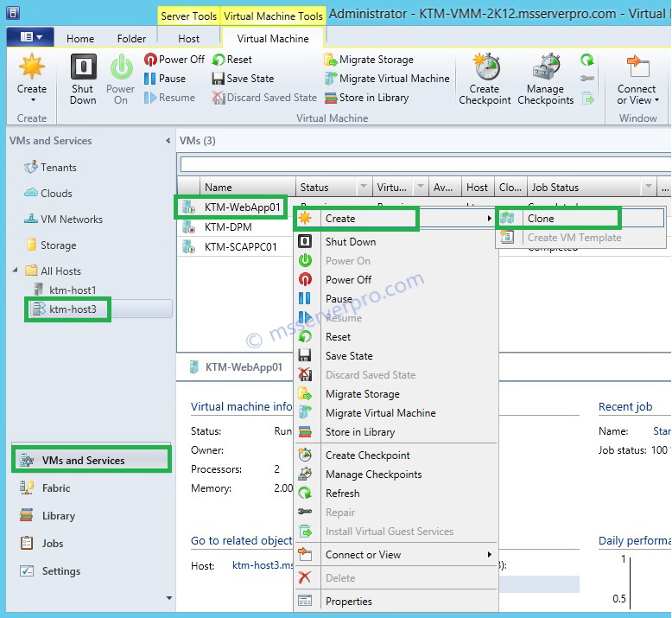Switch to the Host ribbon tab
Image resolution: width=672 pixels, height=618 pixels.
[x=188, y=39]
